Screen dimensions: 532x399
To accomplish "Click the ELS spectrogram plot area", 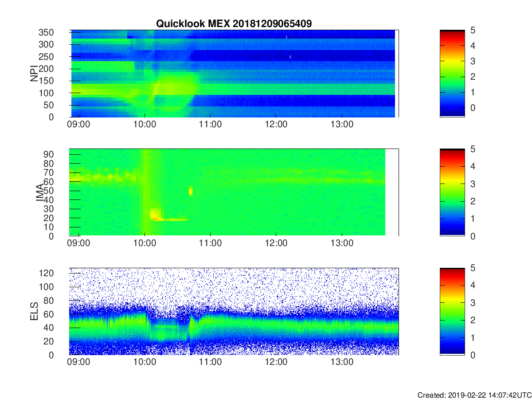I will [x=234, y=311].
